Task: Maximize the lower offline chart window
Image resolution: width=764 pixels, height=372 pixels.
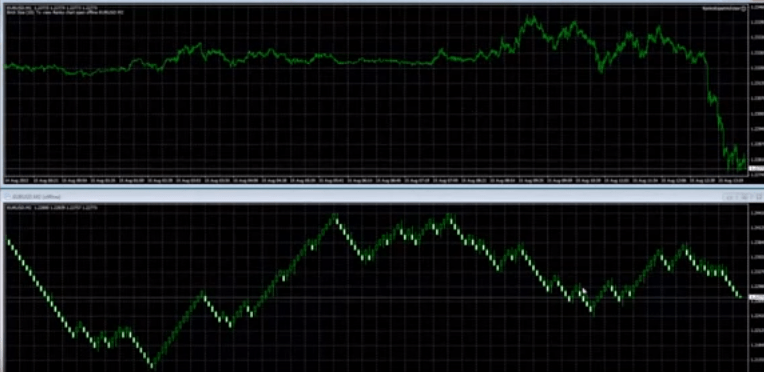Action: point(744,197)
